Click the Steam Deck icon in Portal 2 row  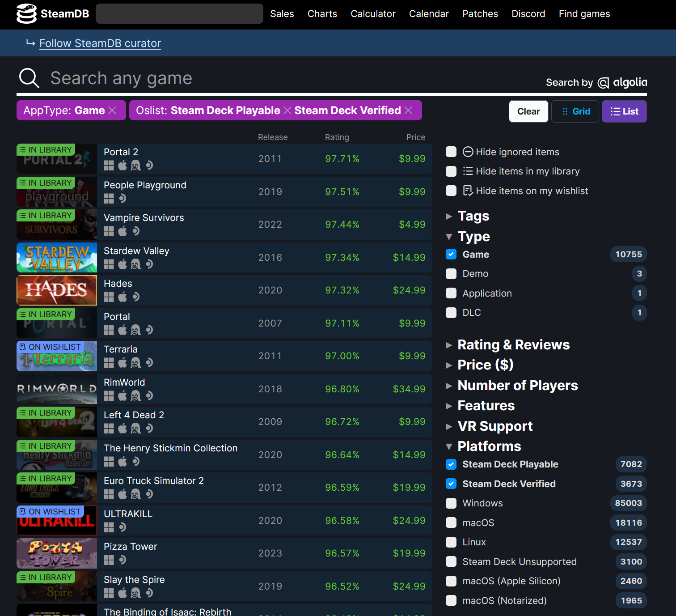point(149,166)
